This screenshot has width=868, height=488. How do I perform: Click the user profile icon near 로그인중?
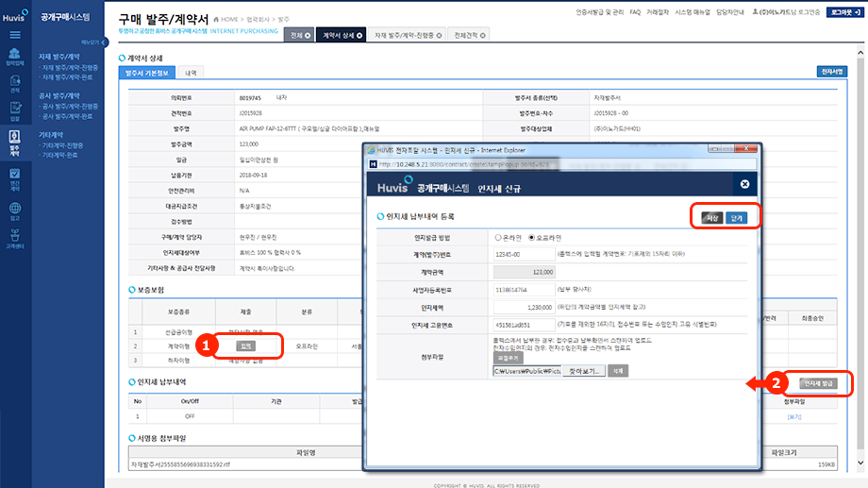[755, 11]
